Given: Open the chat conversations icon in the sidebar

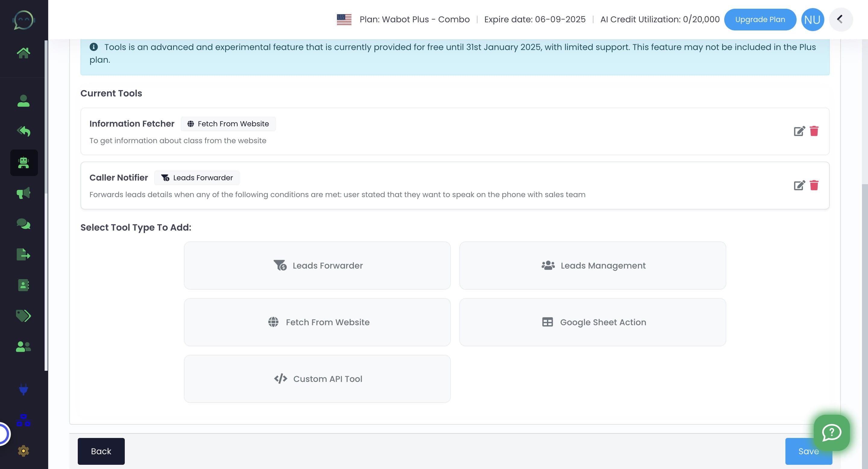Looking at the screenshot, I should click(23, 224).
